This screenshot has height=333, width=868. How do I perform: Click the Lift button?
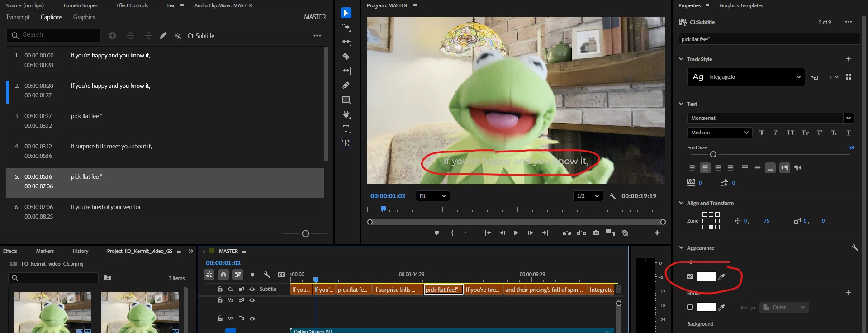[x=567, y=233]
